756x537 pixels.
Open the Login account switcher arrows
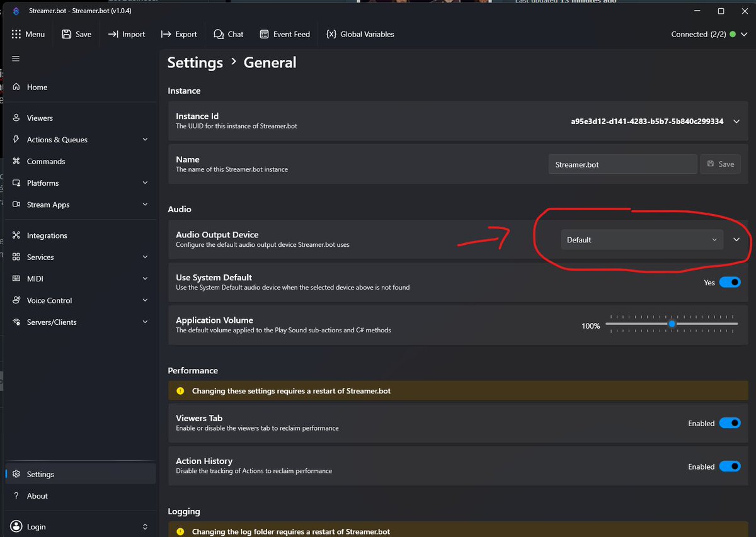click(146, 526)
